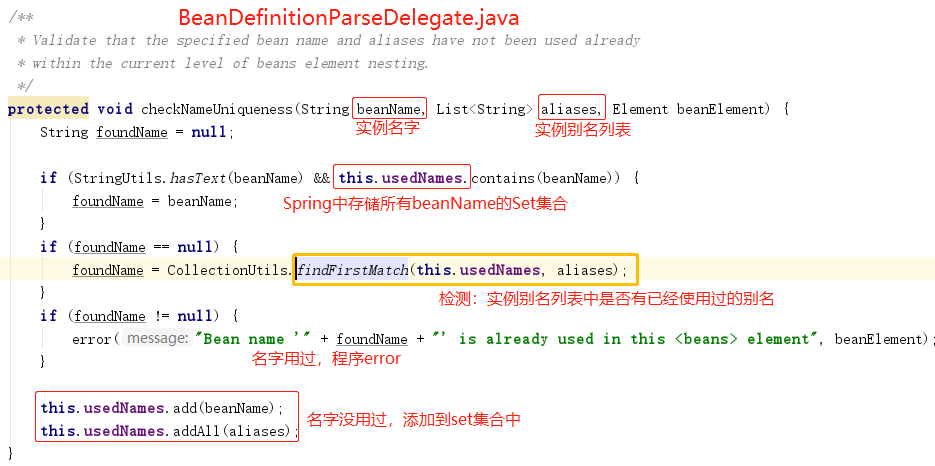
Task: Click the 'foundName != null' condition
Action: [x=143, y=316]
